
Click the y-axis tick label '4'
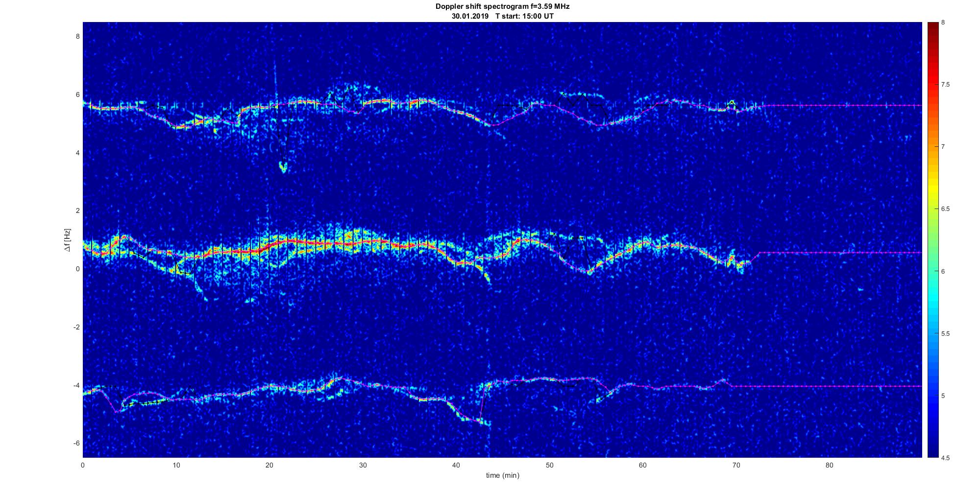[x=77, y=153]
